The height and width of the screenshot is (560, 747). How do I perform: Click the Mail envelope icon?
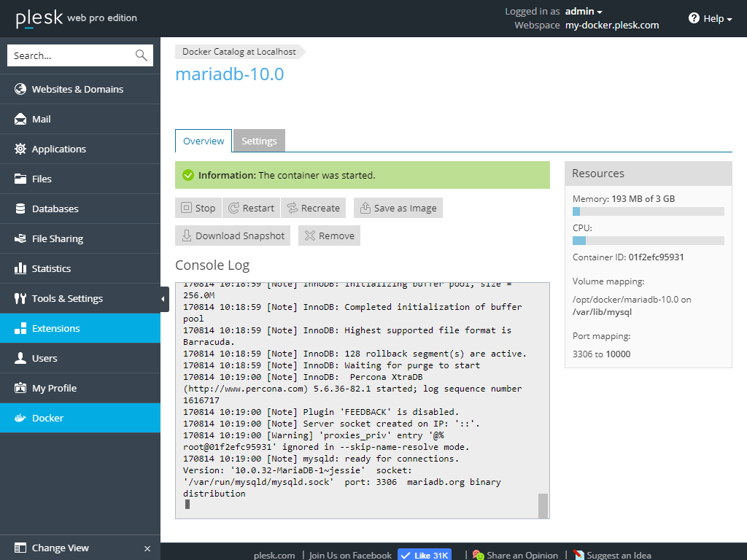coord(20,119)
